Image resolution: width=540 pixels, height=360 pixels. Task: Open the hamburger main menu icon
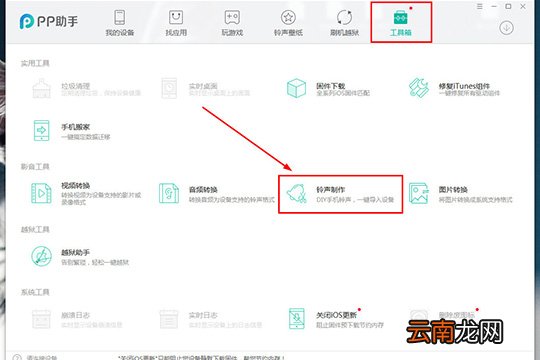tap(479, 7)
